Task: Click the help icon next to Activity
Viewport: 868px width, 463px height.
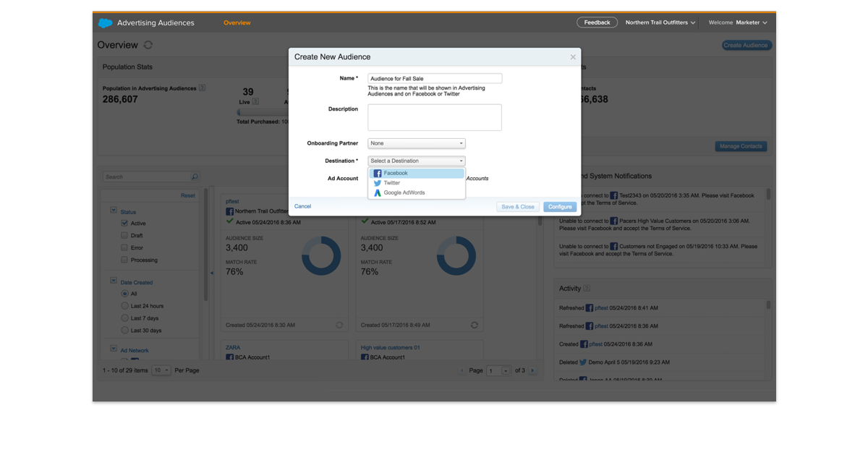Action: coord(587,289)
